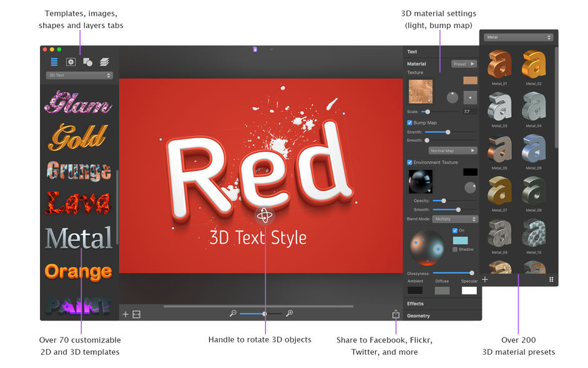
Task: Open the Metal category dropdown in presets panel
Action: tap(517, 37)
